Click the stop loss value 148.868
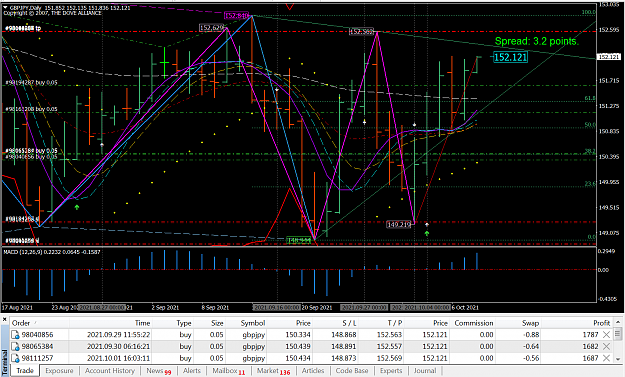 (344, 335)
